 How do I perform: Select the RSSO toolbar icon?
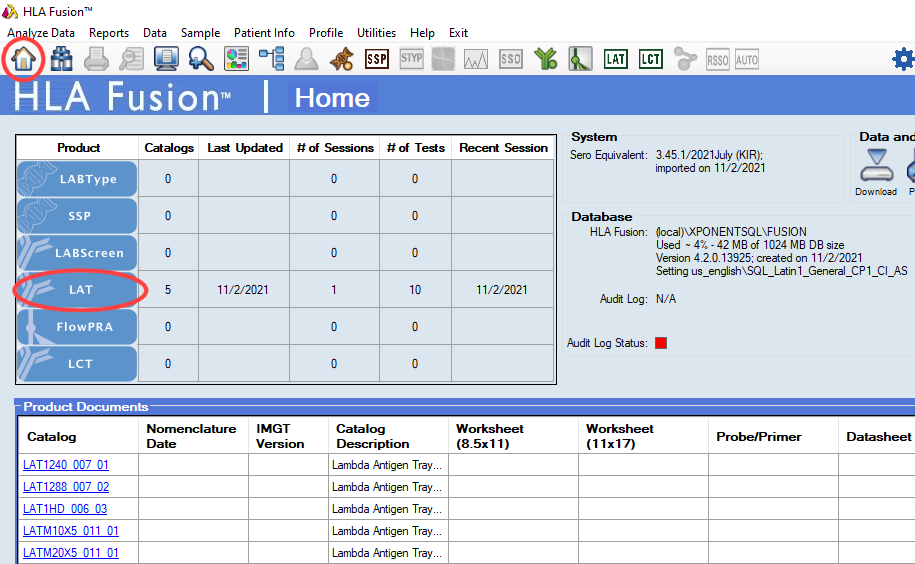click(x=717, y=59)
